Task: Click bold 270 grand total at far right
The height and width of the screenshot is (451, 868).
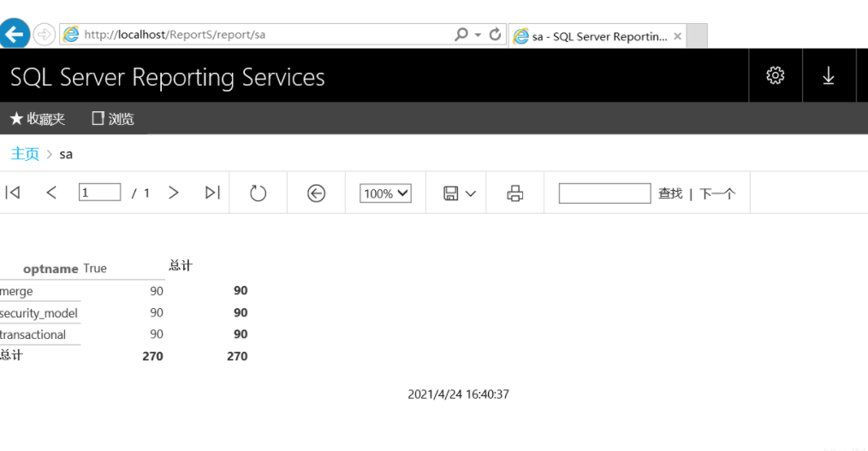Action: pyautogui.click(x=237, y=356)
